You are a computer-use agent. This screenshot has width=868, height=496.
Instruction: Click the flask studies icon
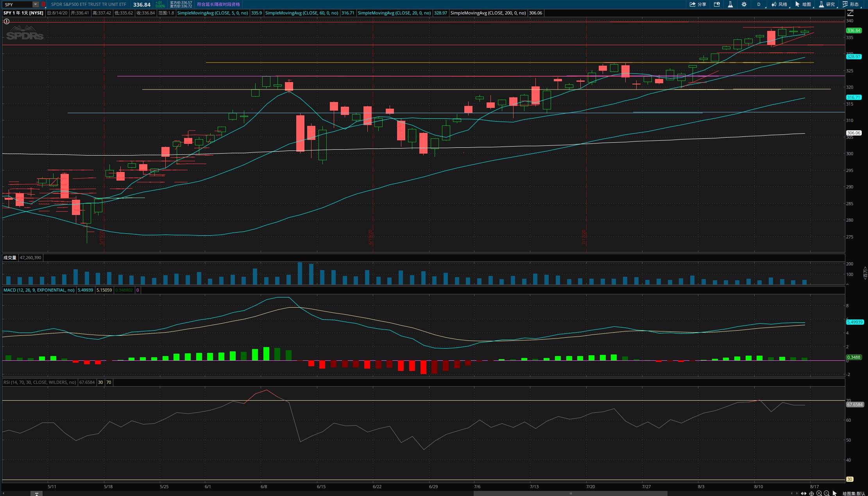730,4
